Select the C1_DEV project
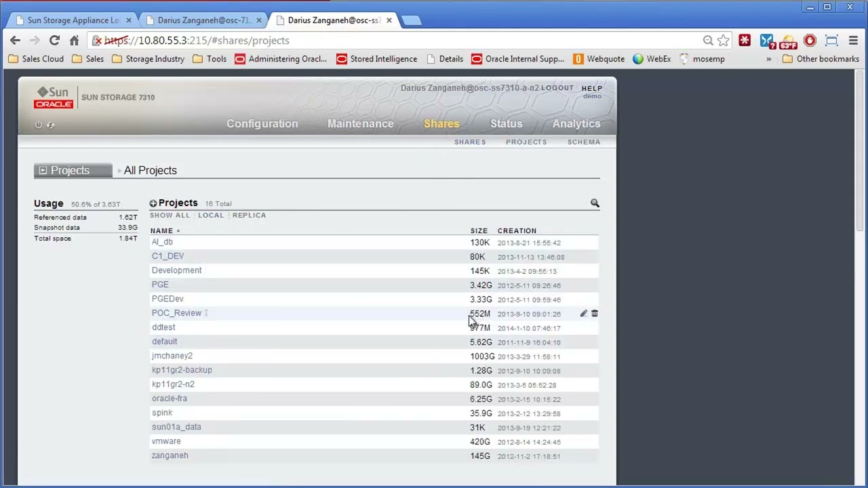868x488 pixels. coord(167,256)
